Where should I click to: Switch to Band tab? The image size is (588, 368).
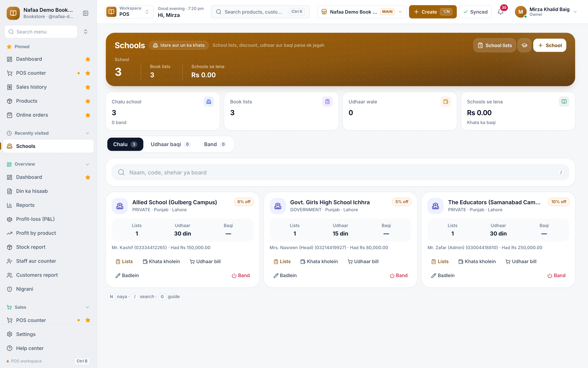click(x=215, y=144)
